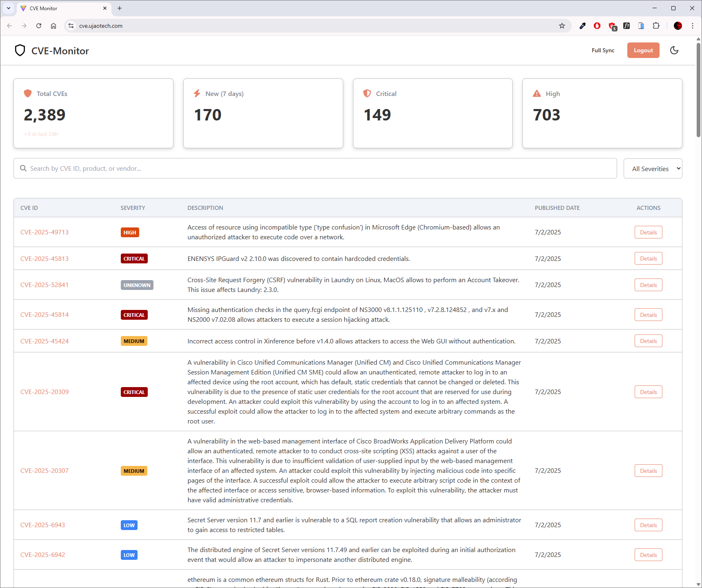Open CVE-2025-45424 link

[44, 341]
